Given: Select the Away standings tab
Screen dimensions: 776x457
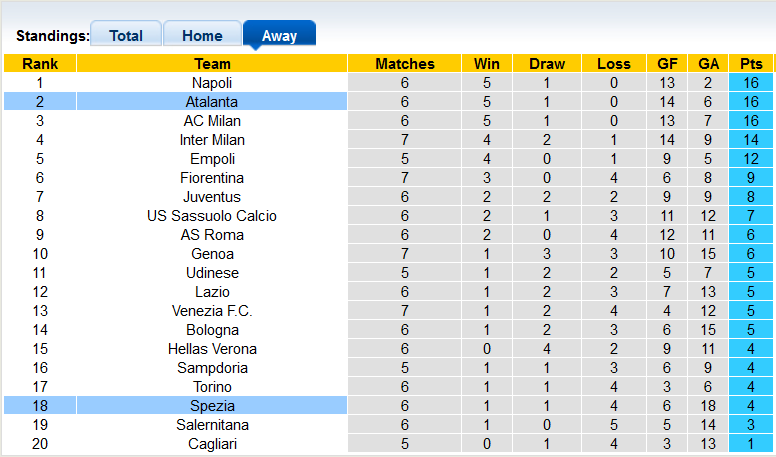Looking at the screenshot, I should click(279, 35).
